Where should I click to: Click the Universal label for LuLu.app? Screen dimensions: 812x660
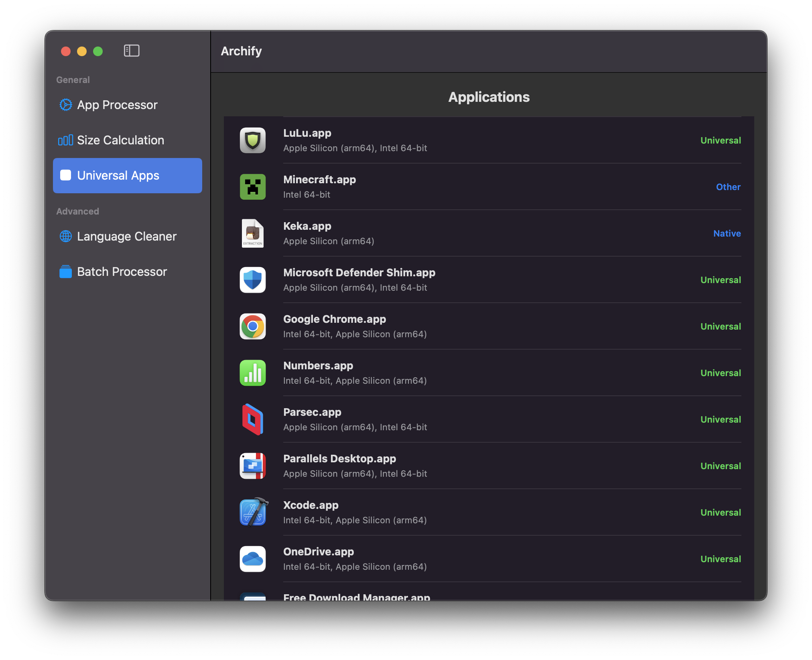point(721,140)
